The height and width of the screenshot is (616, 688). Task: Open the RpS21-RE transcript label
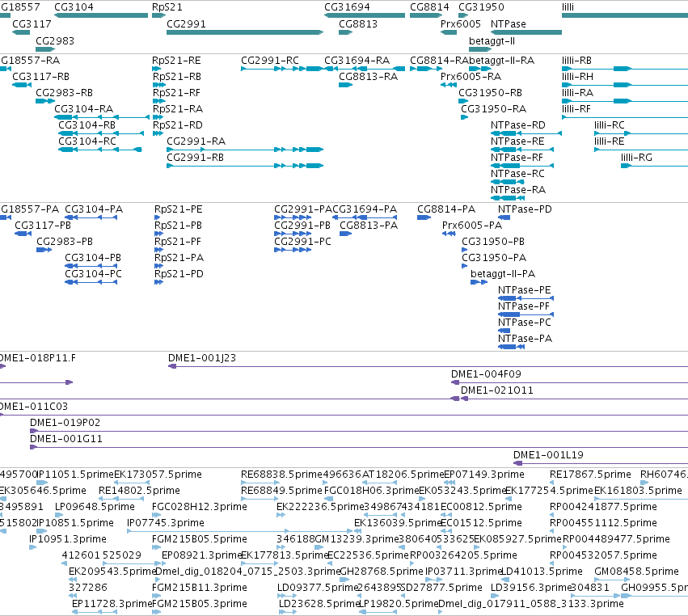tap(176, 61)
